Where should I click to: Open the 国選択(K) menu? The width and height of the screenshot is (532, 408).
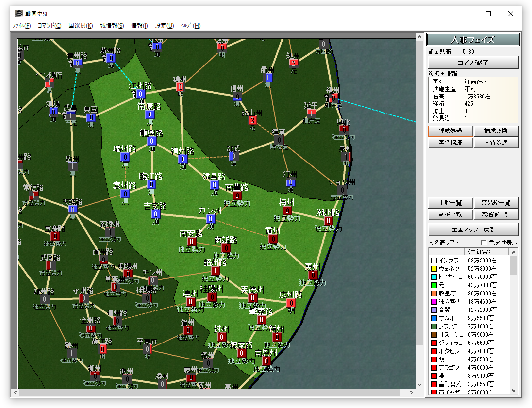(81, 26)
